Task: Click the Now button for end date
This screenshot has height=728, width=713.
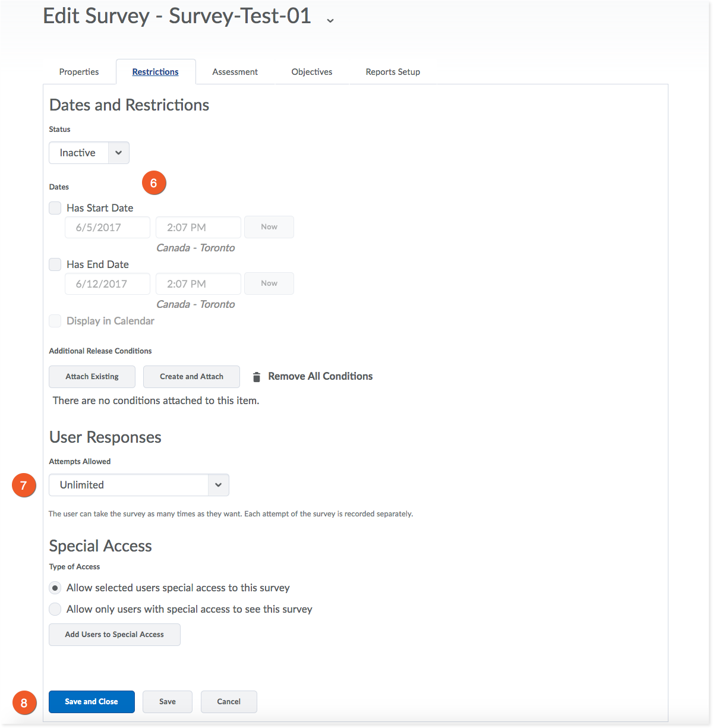Action: coord(269,283)
